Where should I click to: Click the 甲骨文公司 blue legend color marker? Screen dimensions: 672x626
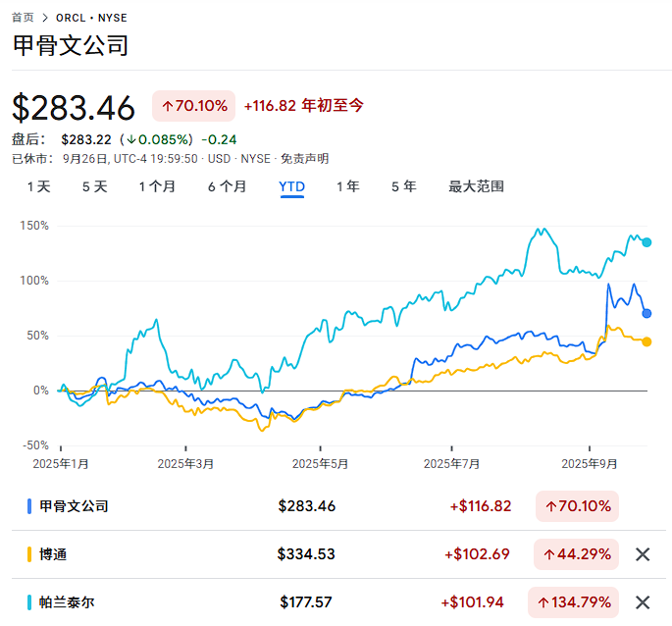tap(29, 506)
